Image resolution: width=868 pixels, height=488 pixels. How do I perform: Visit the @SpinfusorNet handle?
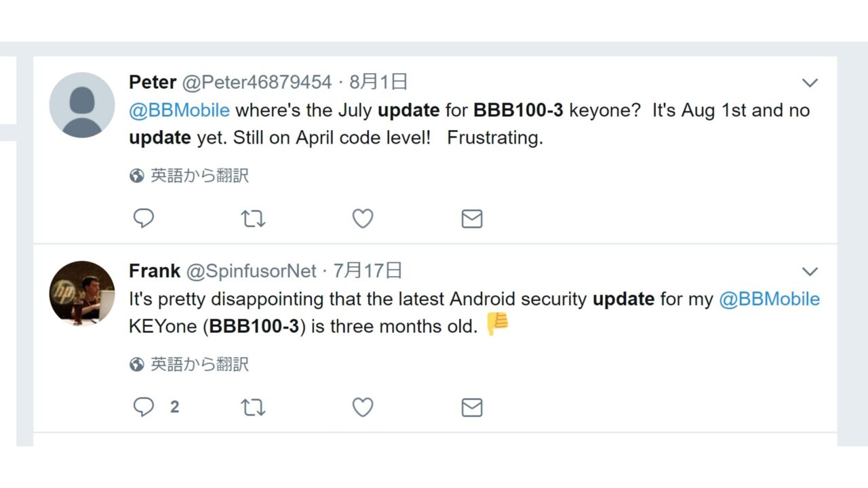(x=251, y=271)
